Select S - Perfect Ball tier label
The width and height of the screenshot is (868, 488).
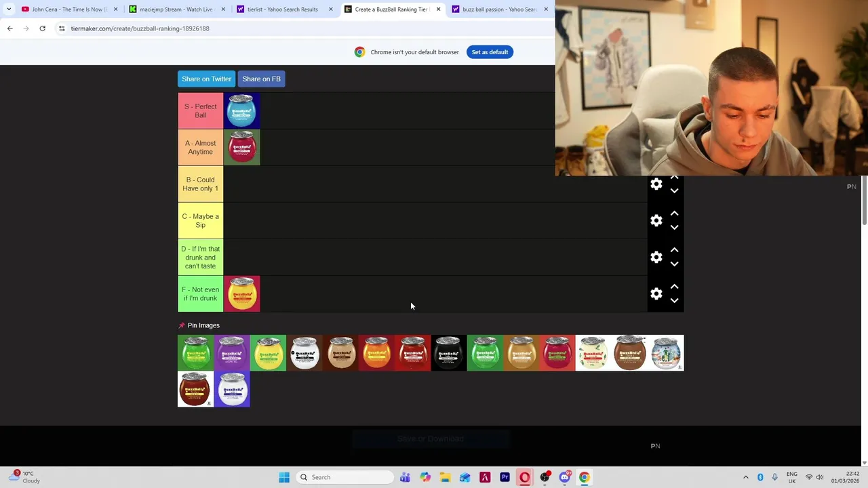click(x=201, y=110)
